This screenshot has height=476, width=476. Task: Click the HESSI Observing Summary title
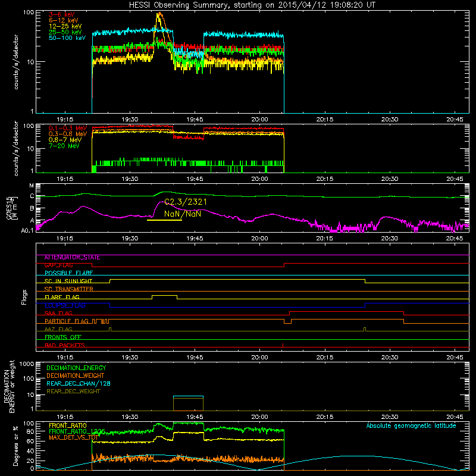(x=252, y=5)
